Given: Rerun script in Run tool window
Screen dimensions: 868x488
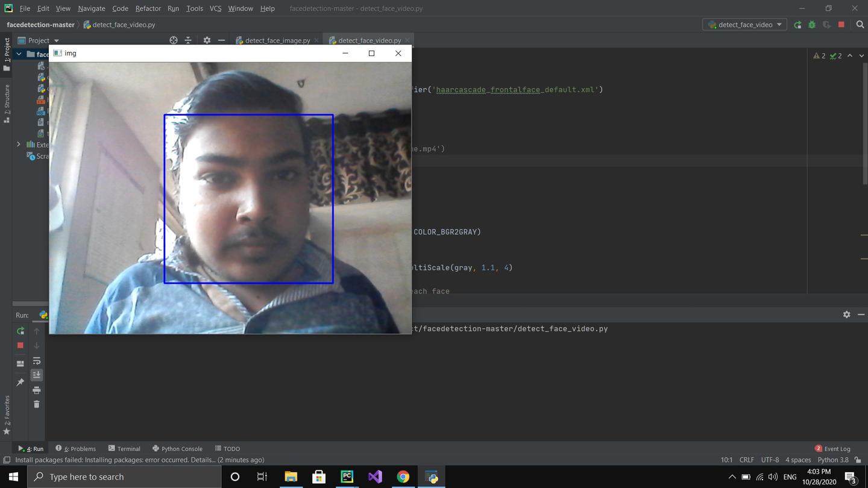Looking at the screenshot, I should pyautogui.click(x=20, y=331).
